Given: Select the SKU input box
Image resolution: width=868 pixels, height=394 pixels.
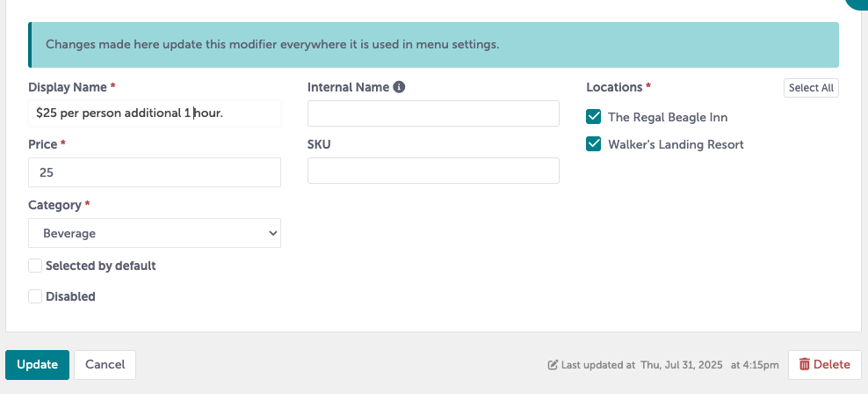Looking at the screenshot, I should 433,171.
